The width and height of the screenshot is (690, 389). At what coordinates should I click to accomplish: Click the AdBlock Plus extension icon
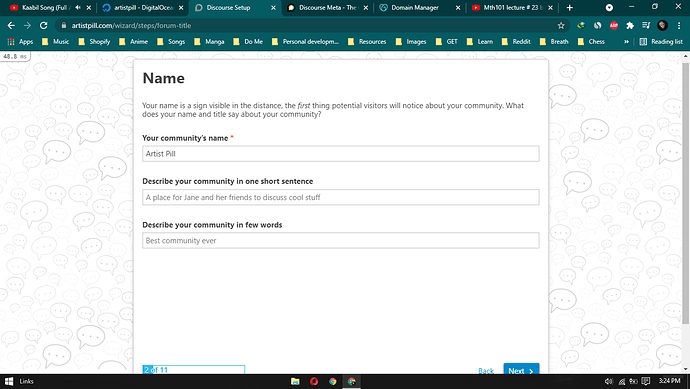(614, 26)
